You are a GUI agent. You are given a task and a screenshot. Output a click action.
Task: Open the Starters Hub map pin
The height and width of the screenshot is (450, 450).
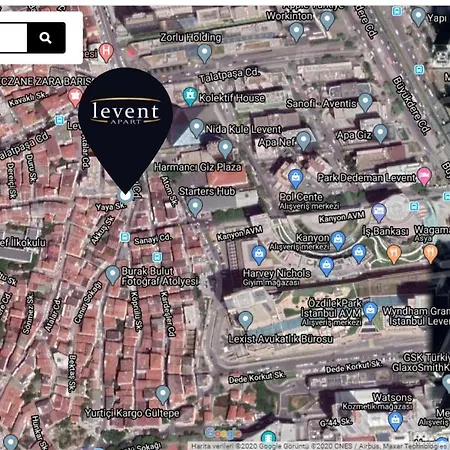pyautogui.click(x=195, y=207)
